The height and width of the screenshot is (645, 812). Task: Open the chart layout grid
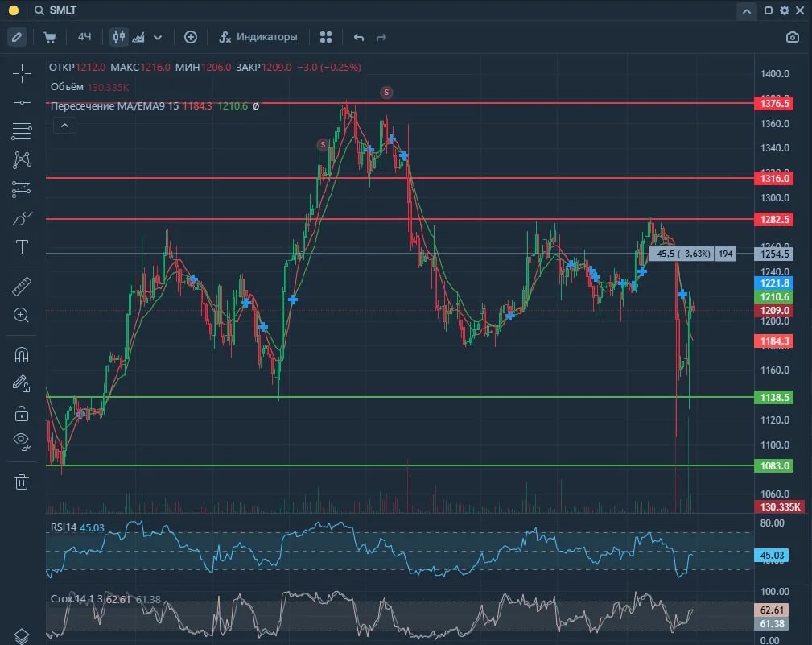(326, 37)
